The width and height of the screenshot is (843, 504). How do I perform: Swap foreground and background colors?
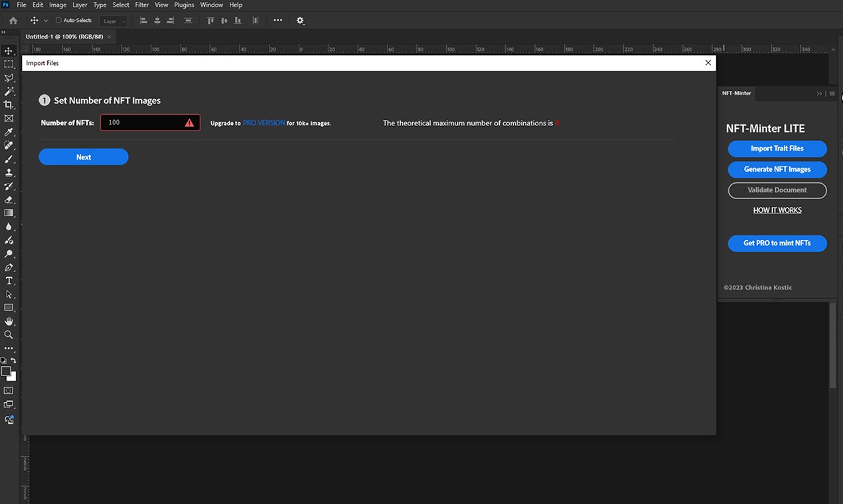point(13,361)
